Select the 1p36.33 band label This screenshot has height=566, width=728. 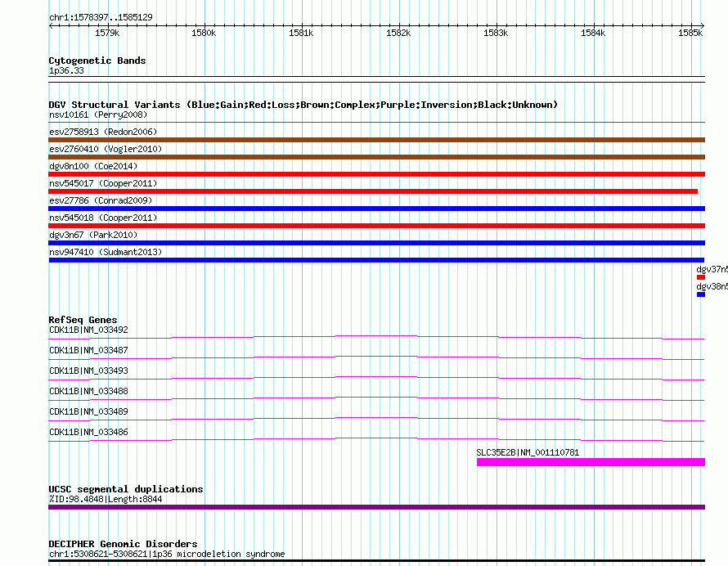pyautogui.click(x=66, y=70)
